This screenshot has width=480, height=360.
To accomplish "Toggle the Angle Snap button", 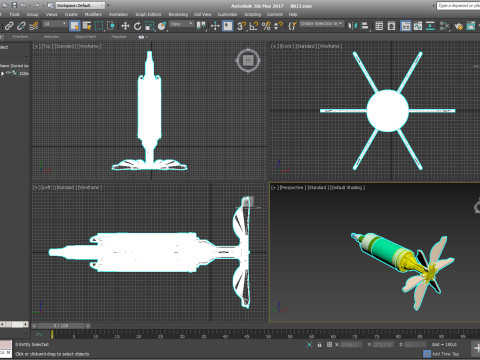I will (x=254, y=26).
